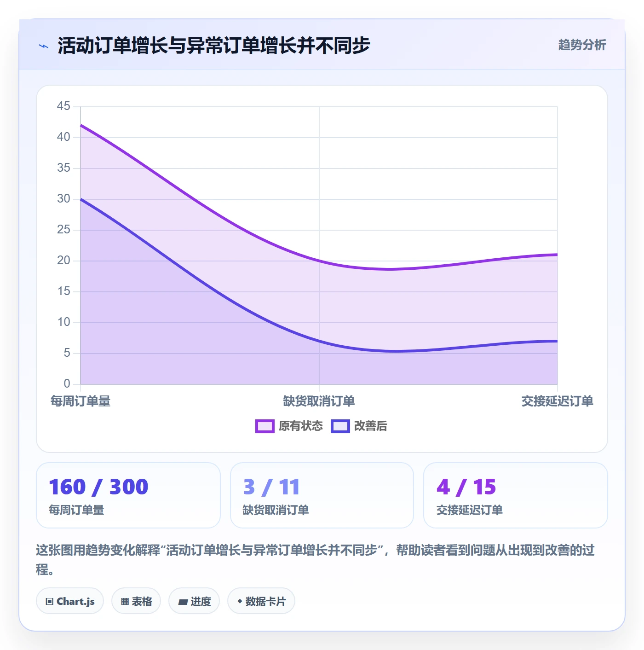The height and width of the screenshot is (650, 644).
Task: Click the y-axis value 20
Action: [63, 261]
